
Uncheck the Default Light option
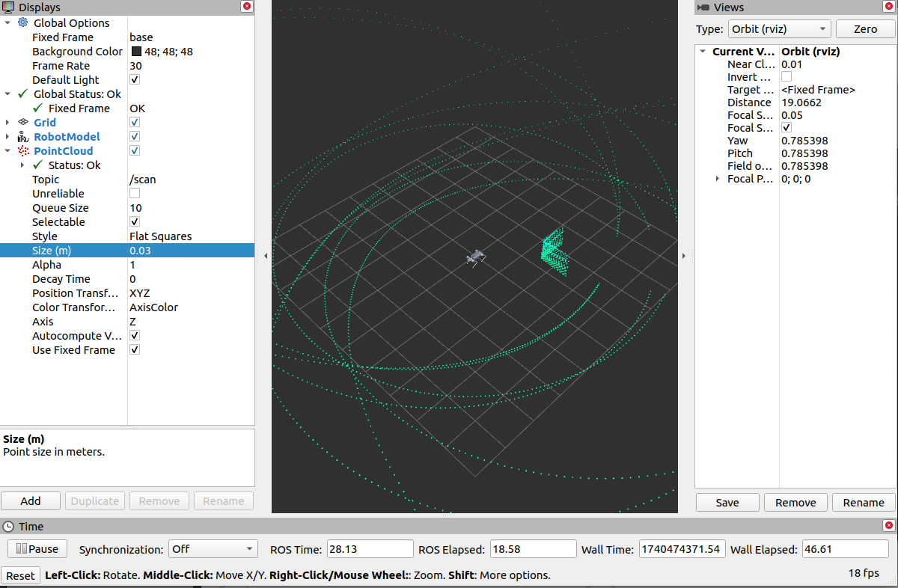[135, 80]
